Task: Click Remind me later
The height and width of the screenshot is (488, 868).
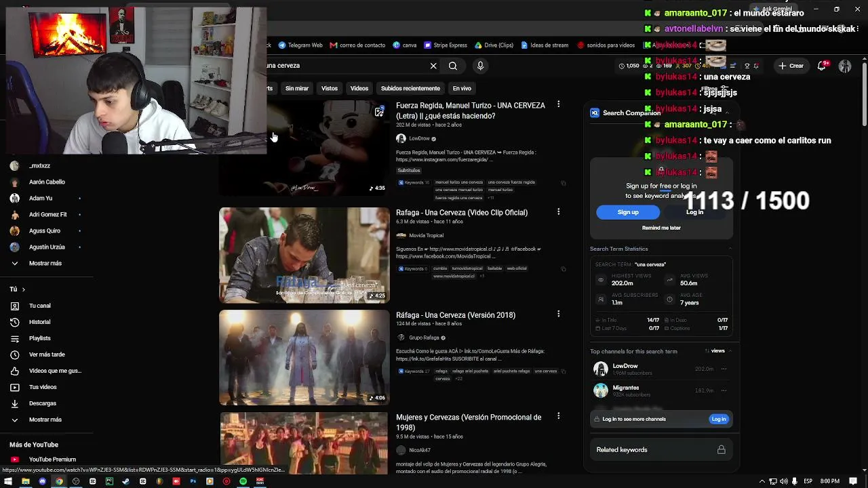Action: pos(661,228)
